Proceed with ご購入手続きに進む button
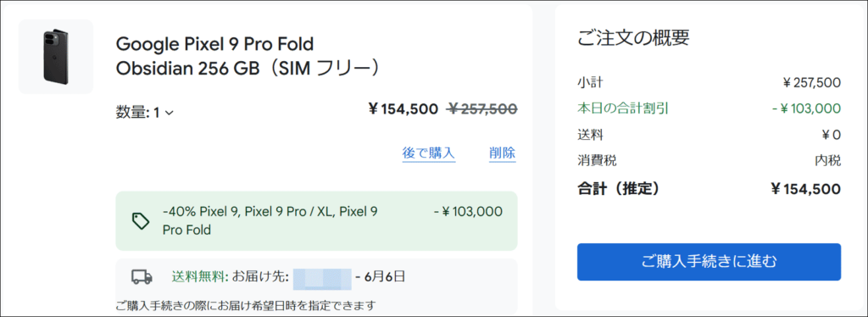Screen dimensions: 868x317 pos(709,262)
